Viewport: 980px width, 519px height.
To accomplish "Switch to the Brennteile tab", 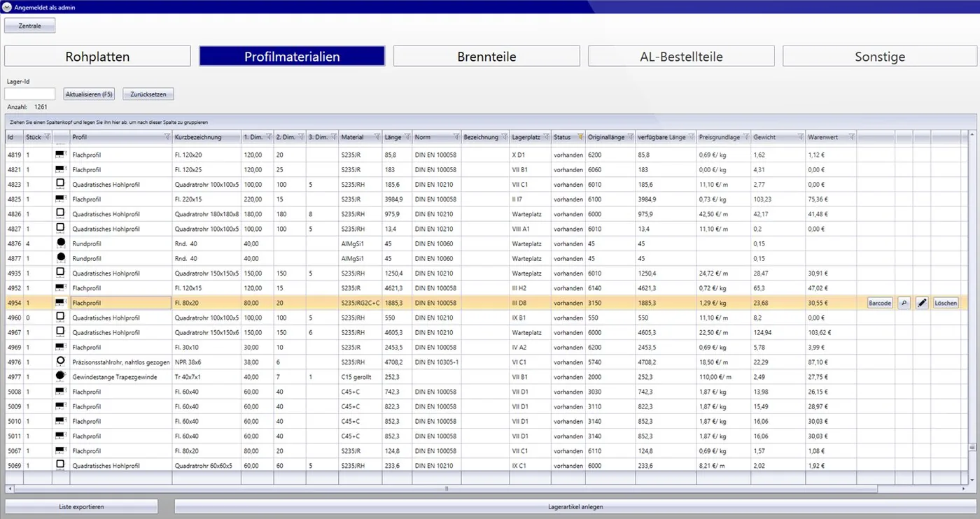I will point(486,57).
